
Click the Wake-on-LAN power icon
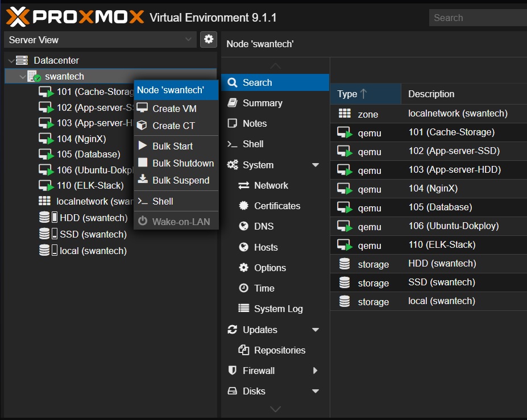(x=143, y=221)
